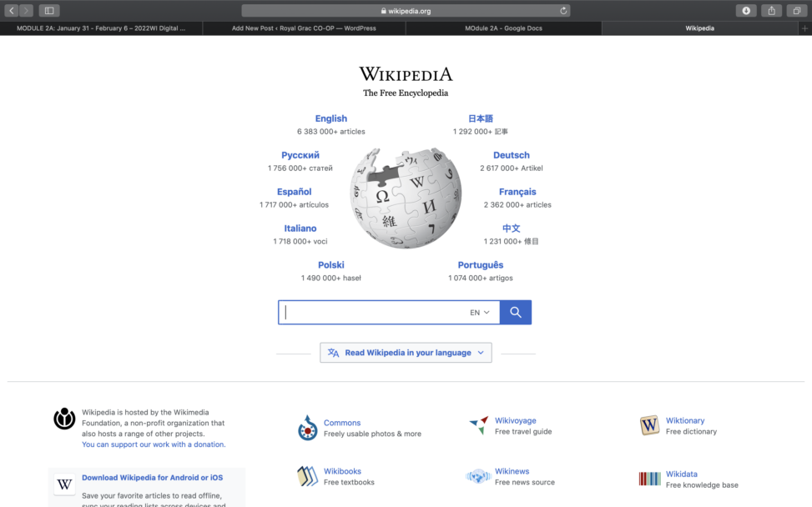This screenshot has width=812, height=507.
Task: Open the English Wikipedia link
Action: pyautogui.click(x=331, y=118)
